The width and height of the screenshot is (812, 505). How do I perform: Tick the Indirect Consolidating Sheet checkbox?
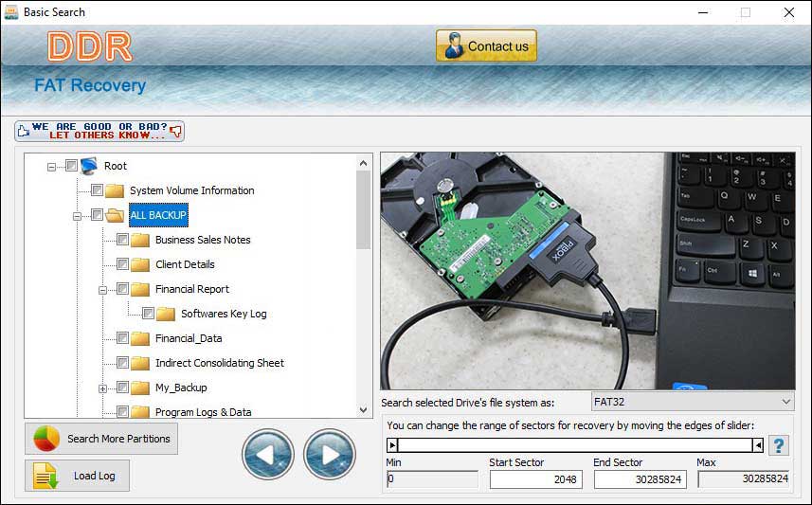(x=122, y=362)
